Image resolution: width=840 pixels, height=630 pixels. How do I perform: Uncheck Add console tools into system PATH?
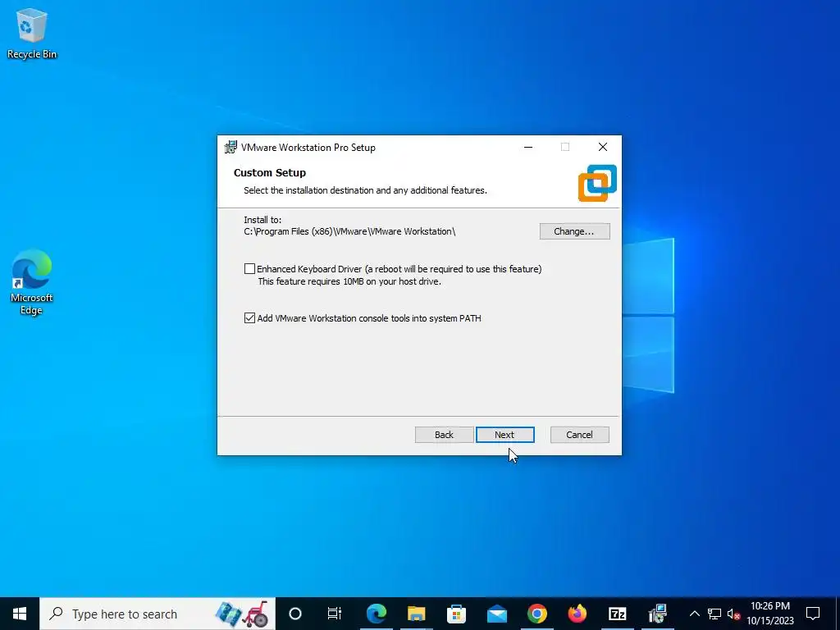[249, 318]
